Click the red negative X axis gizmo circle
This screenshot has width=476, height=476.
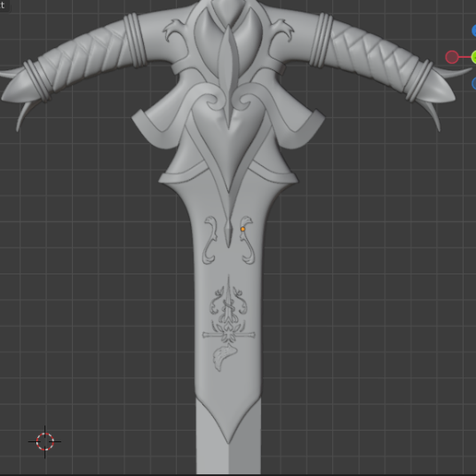452,57
